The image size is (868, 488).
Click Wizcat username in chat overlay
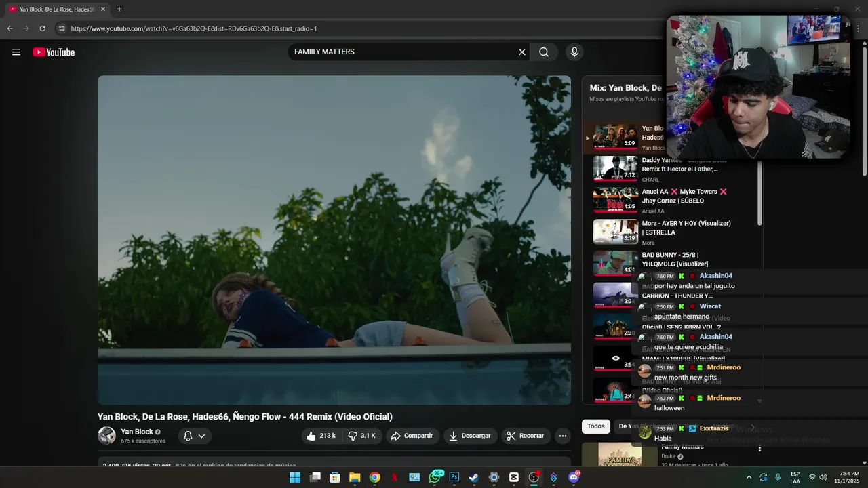click(x=710, y=306)
